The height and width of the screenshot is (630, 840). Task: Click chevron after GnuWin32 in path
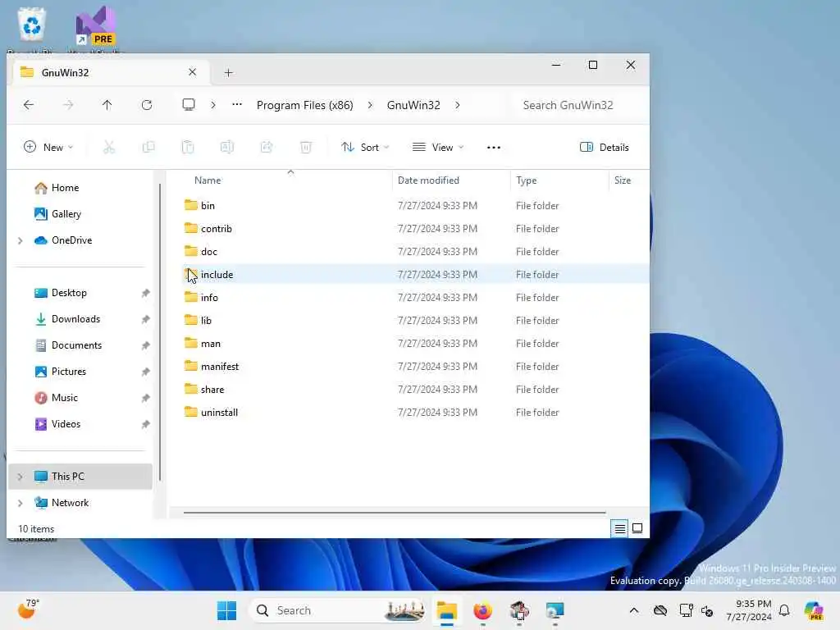point(457,105)
